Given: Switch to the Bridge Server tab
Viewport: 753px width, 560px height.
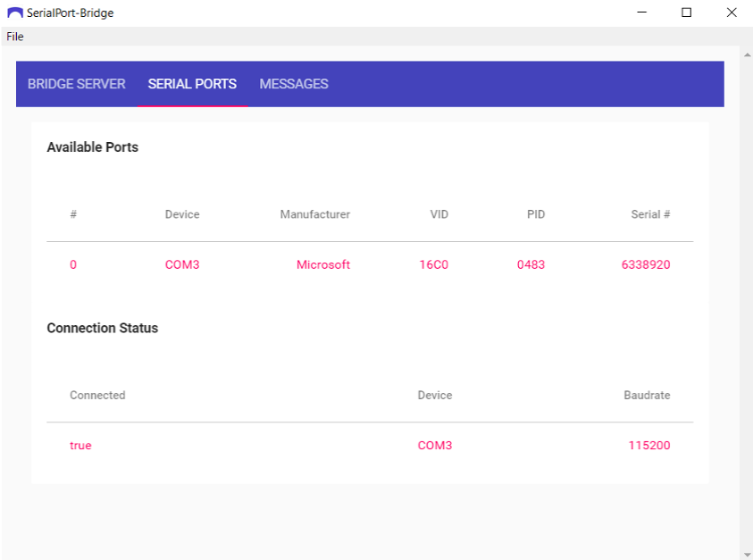Looking at the screenshot, I should [x=77, y=84].
